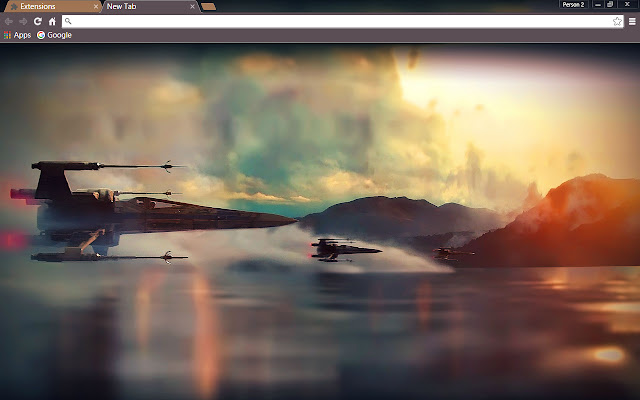Viewport: 640px width, 400px height.
Task: Minimize the Chrome window
Action: (x=598, y=4)
